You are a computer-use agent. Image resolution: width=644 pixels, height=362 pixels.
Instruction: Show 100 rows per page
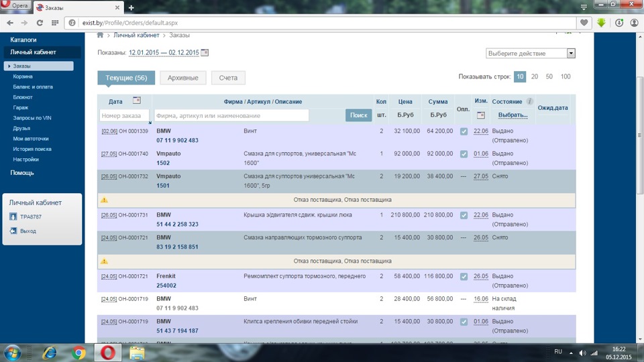566,76
